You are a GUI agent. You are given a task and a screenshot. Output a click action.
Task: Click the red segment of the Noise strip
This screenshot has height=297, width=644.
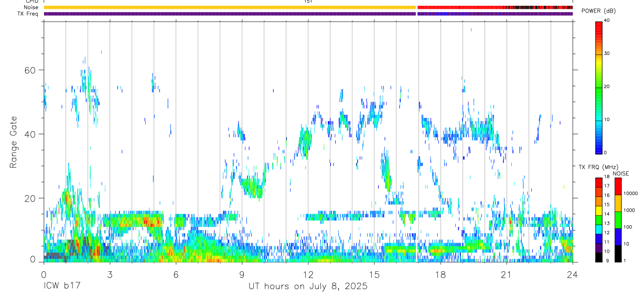(x=460, y=7)
